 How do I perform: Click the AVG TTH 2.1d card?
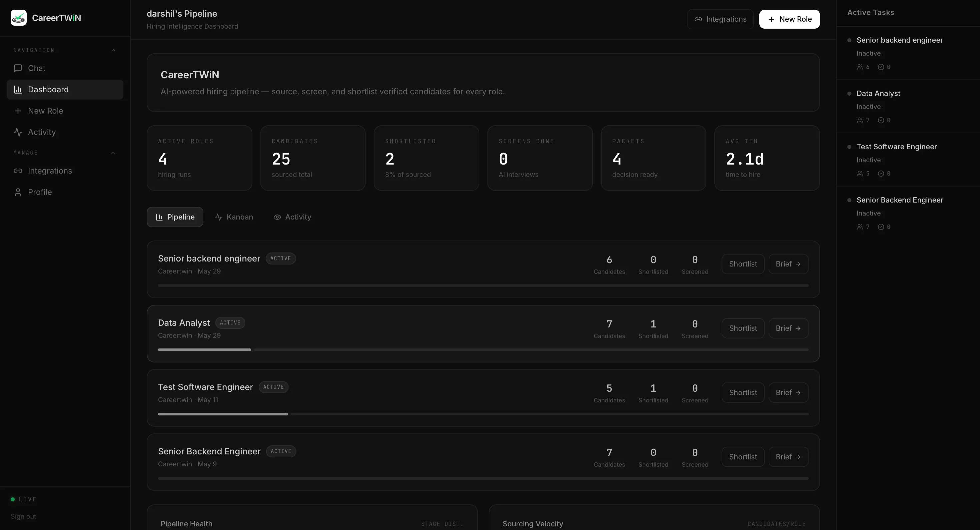click(x=767, y=158)
